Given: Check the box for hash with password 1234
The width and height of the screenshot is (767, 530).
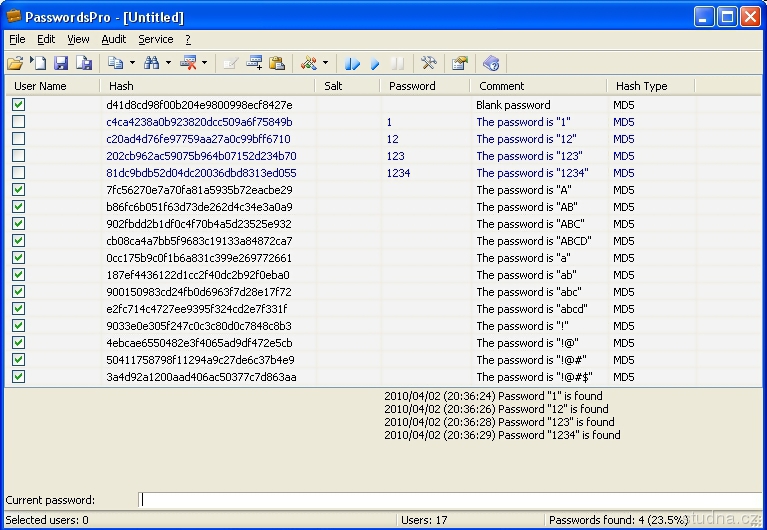Looking at the screenshot, I should 19,173.
